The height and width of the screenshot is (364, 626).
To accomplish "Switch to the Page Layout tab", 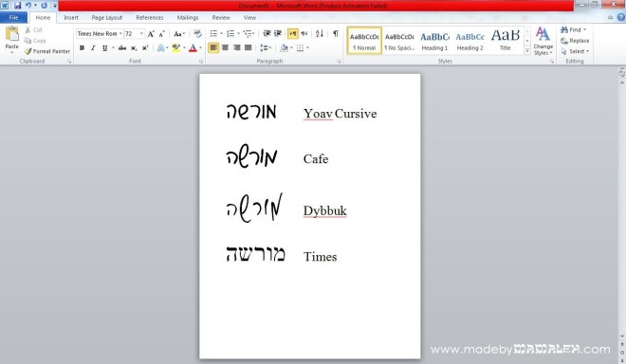I will [107, 18].
